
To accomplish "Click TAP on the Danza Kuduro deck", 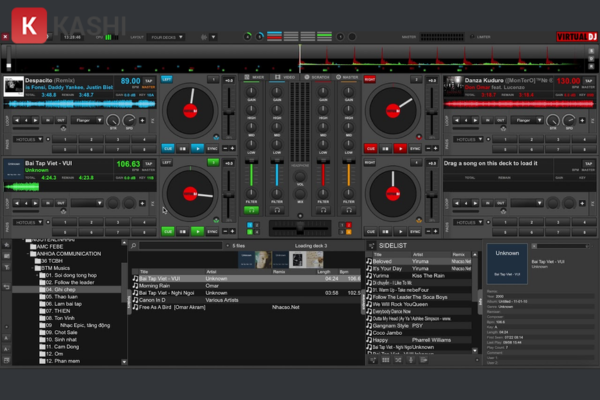I will click(x=589, y=81).
